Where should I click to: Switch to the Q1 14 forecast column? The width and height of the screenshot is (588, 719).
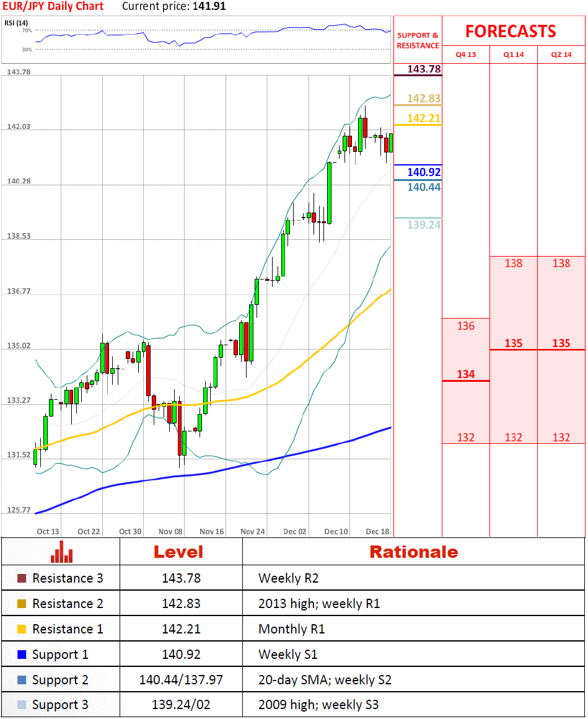[513, 55]
